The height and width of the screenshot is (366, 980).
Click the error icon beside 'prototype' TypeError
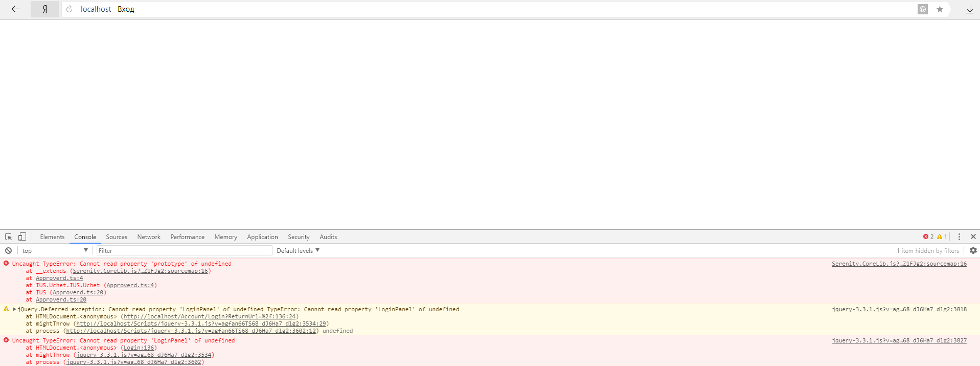click(x=6, y=264)
